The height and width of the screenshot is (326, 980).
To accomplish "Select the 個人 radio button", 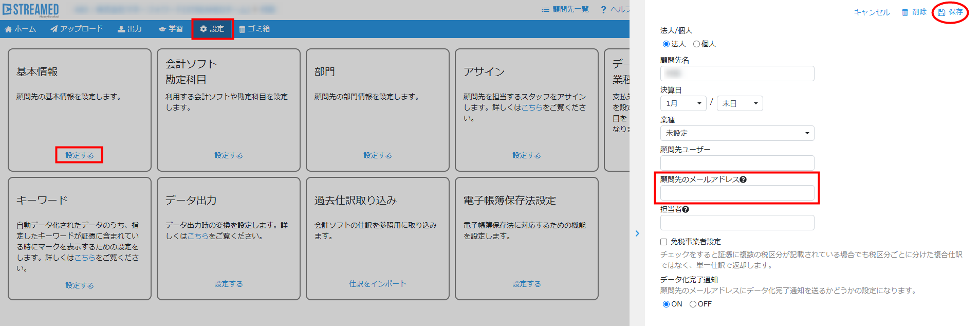I will click(696, 44).
